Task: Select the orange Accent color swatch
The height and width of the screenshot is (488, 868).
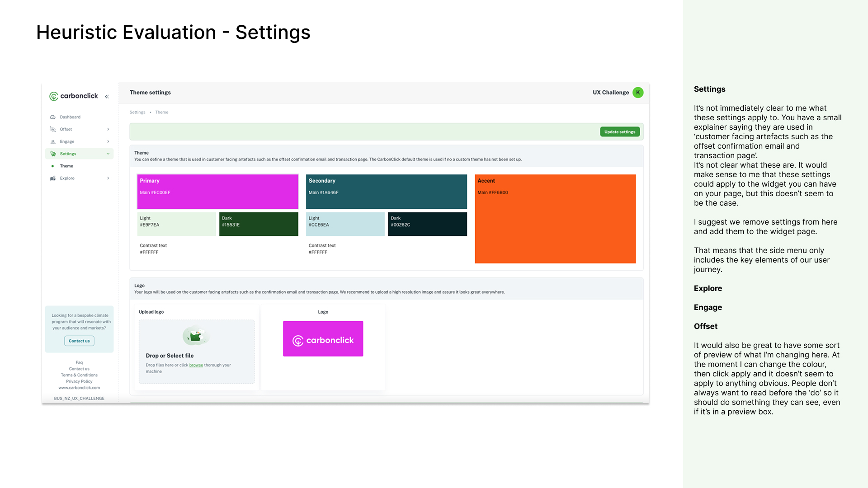Action: [555, 219]
